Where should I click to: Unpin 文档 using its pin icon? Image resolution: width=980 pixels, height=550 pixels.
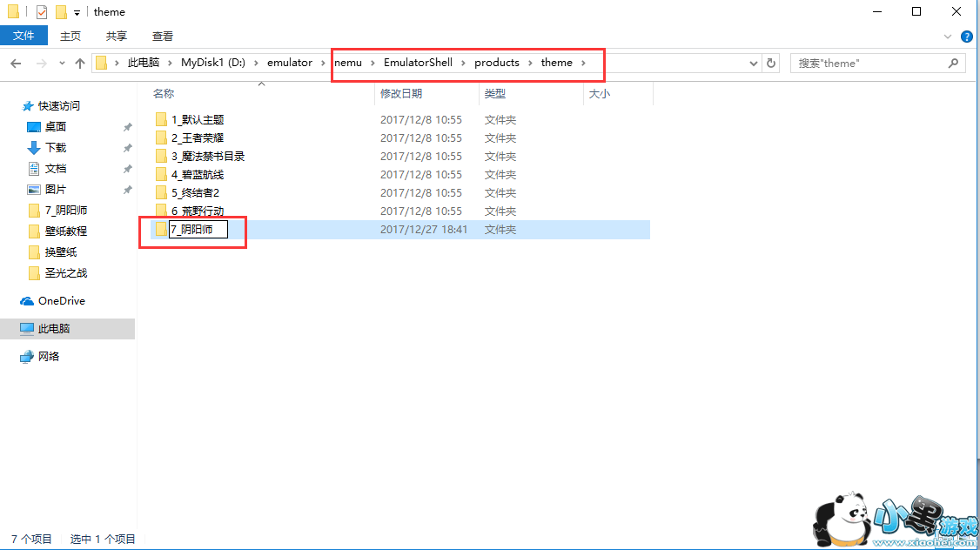[x=127, y=169]
